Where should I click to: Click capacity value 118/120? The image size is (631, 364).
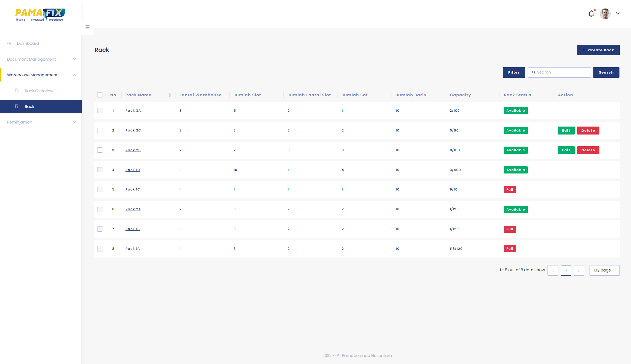pos(456,249)
